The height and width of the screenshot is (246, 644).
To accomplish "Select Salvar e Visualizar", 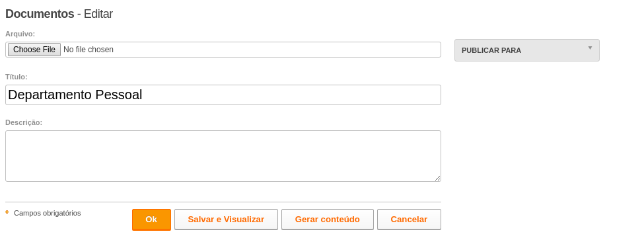I will [x=227, y=220].
